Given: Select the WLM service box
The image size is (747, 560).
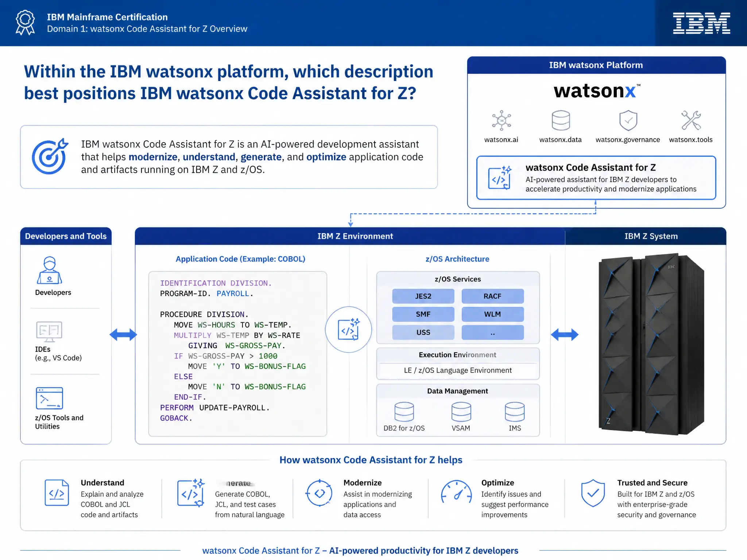Looking at the screenshot, I should pos(492,314).
